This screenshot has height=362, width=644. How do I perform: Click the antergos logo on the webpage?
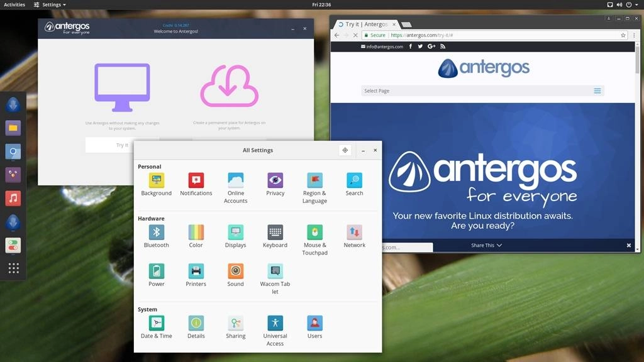[484, 68]
